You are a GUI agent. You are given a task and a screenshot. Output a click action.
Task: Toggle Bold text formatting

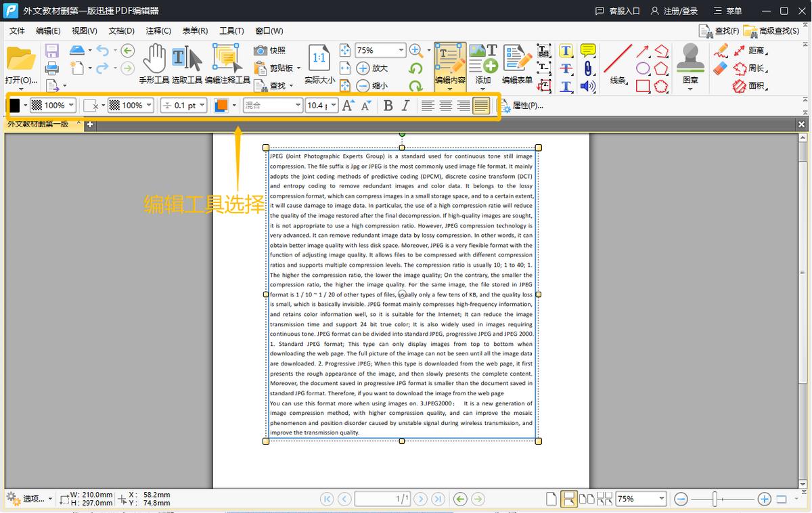click(x=388, y=106)
